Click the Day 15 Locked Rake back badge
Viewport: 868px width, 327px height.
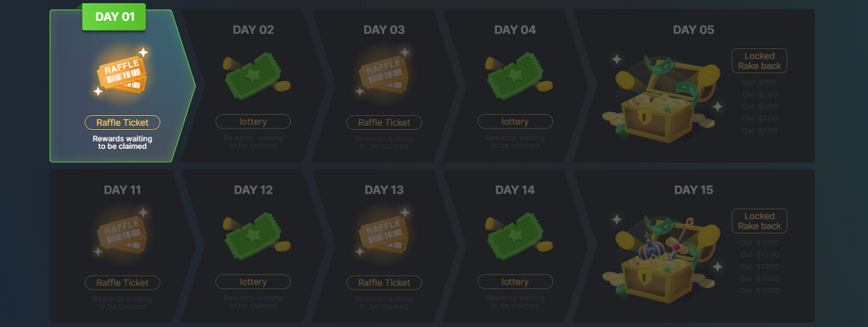click(x=760, y=221)
